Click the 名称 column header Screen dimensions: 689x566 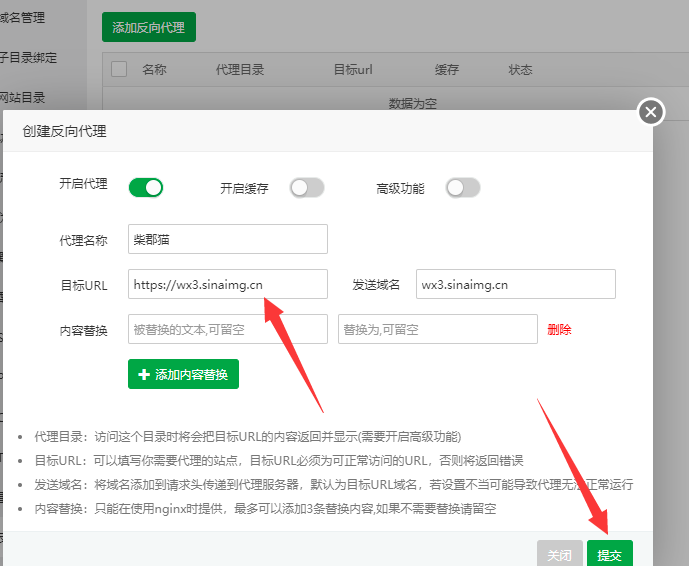154,69
